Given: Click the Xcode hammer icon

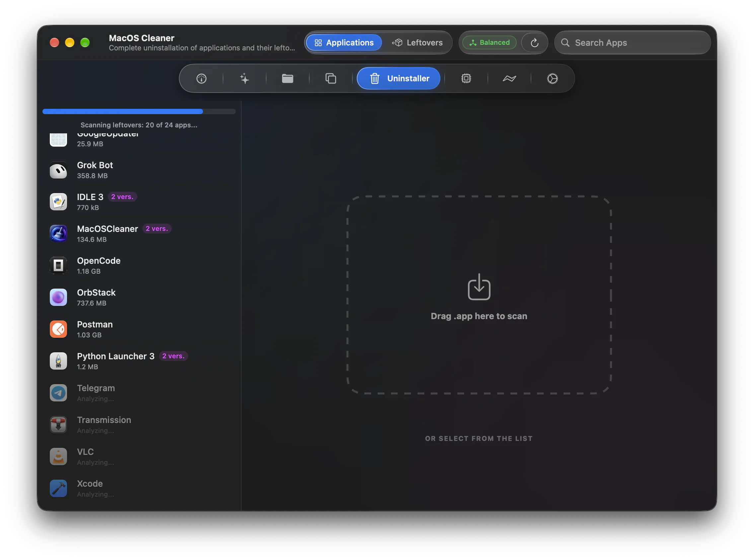Looking at the screenshot, I should pyautogui.click(x=58, y=489).
